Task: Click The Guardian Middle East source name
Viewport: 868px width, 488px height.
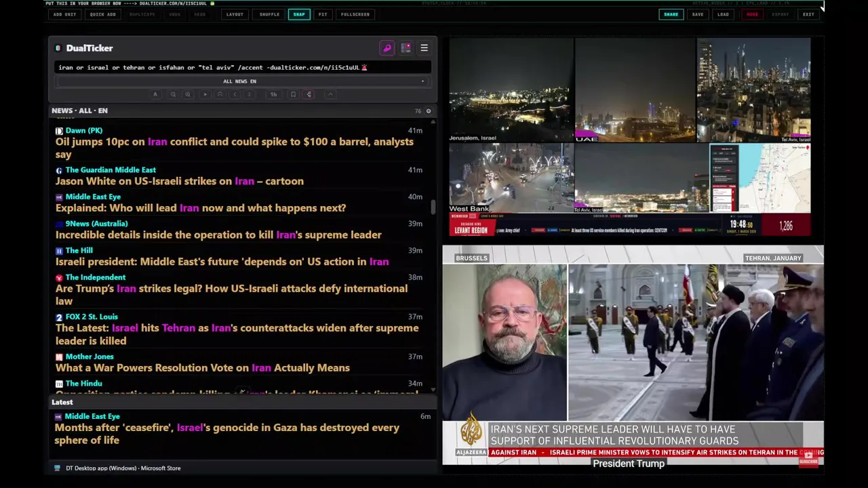Action: pos(111,170)
